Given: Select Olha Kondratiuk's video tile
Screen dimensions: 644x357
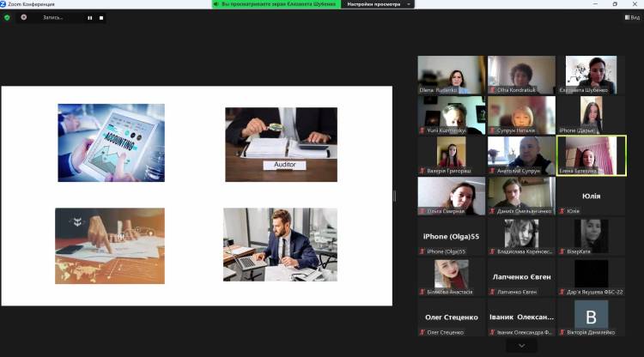Looking at the screenshot, I should pos(521,74).
